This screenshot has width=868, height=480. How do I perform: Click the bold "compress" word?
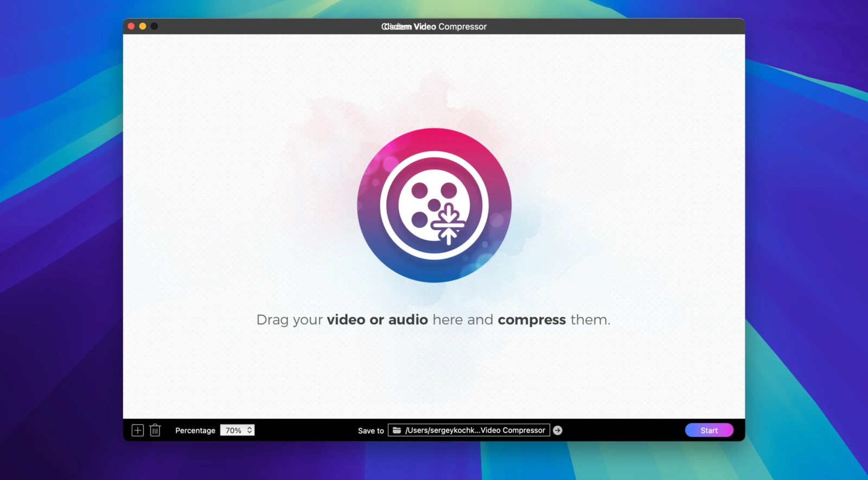coord(532,320)
